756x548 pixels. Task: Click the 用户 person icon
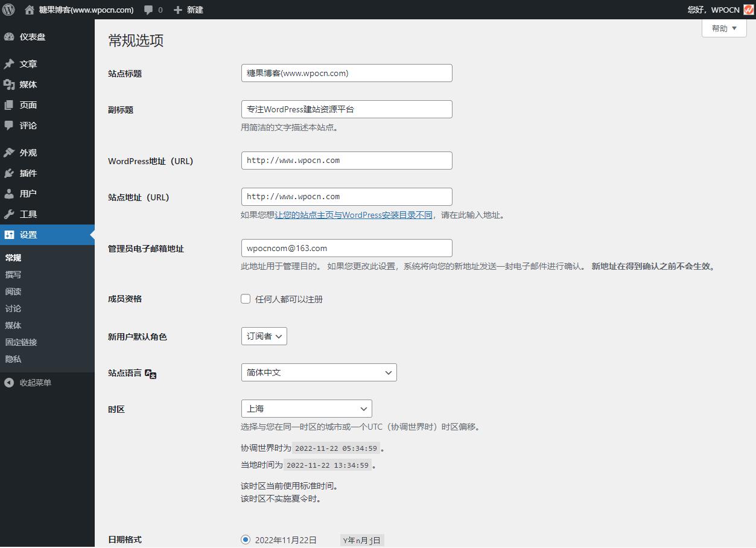[x=9, y=194]
